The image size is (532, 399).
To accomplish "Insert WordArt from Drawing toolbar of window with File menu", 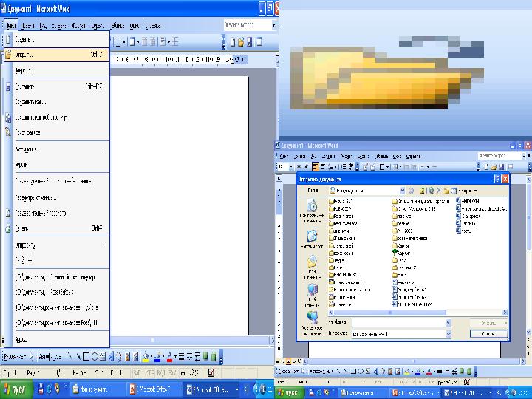I will pyautogui.click(x=111, y=357).
